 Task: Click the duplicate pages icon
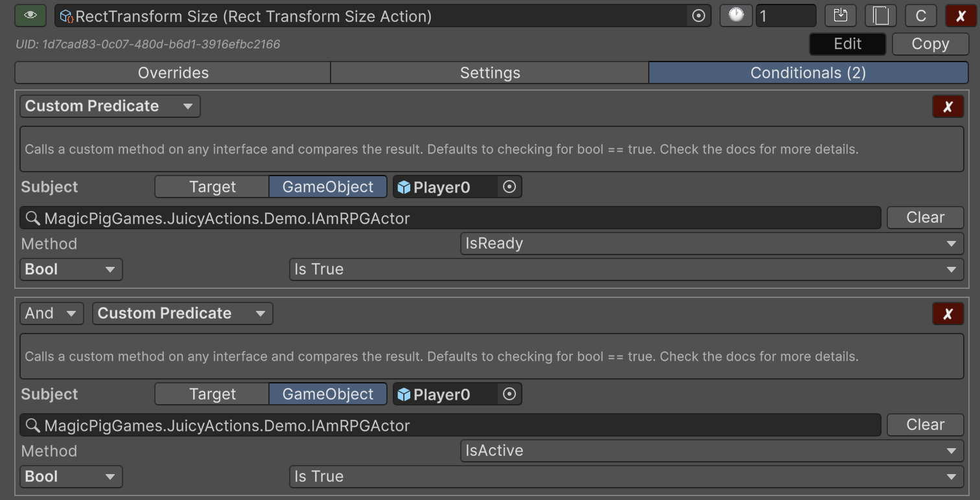click(880, 16)
